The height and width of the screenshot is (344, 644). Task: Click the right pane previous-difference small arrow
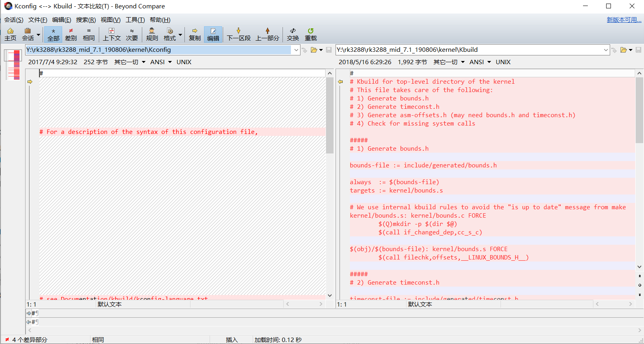pyautogui.click(x=640, y=276)
